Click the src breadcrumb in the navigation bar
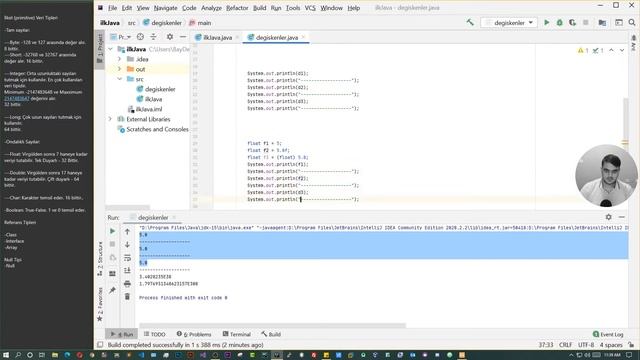 tap(131, 23)
